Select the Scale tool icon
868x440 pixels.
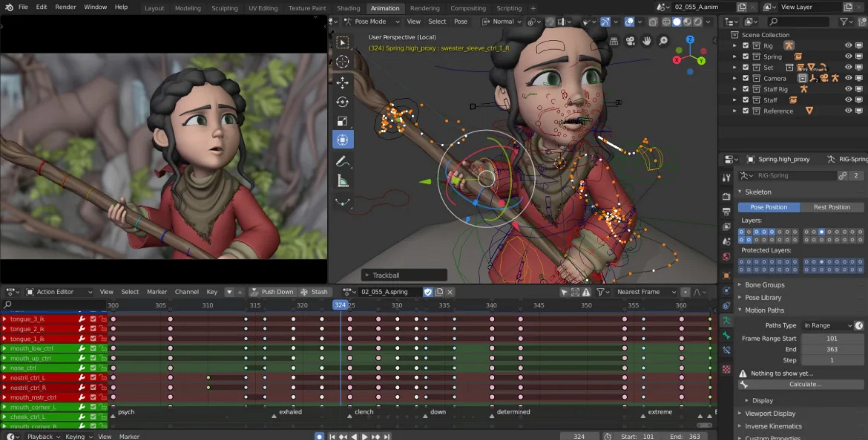(x=342, y=121)
